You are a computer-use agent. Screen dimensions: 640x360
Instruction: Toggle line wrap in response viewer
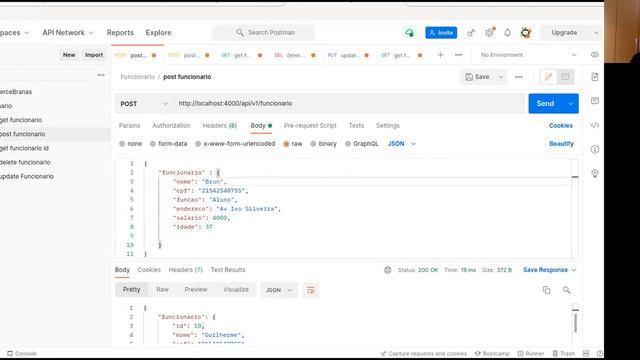[311, 290]
